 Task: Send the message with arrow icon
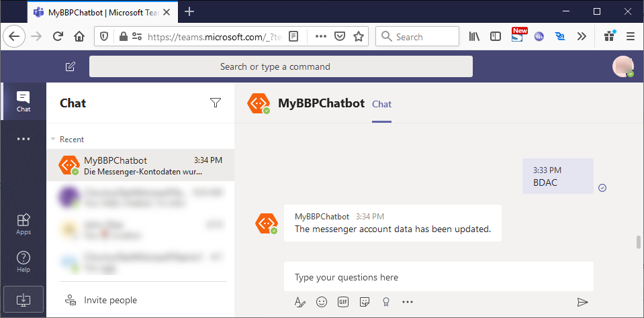click(582, 303)
